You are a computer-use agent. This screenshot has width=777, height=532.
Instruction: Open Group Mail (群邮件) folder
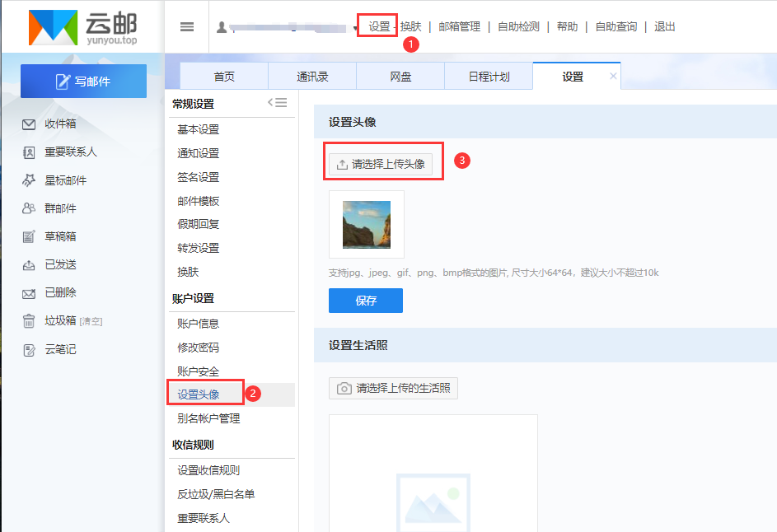tap(60, 208)
